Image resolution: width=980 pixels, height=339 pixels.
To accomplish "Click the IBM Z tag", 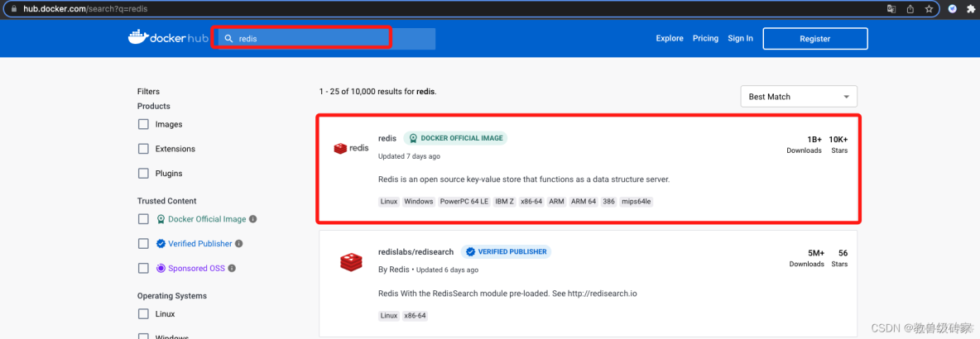I will point(504,202).
